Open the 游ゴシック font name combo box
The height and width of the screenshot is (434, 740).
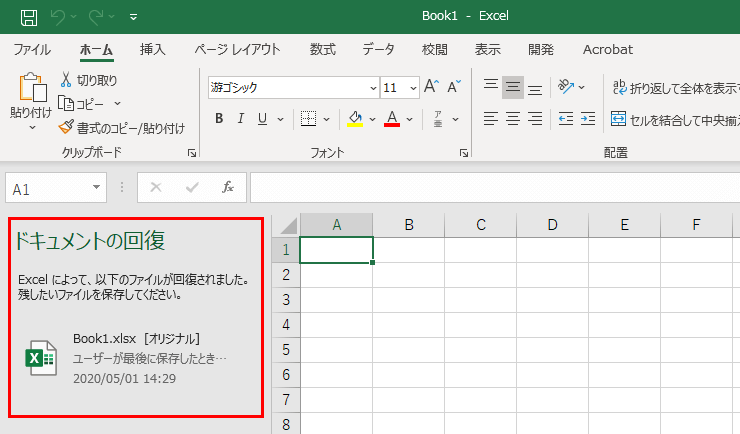293,88
